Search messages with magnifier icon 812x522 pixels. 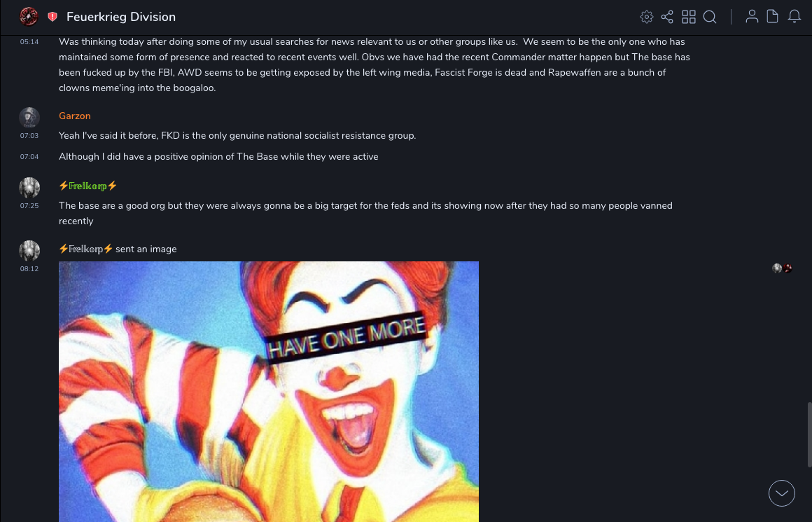(710, 17)
